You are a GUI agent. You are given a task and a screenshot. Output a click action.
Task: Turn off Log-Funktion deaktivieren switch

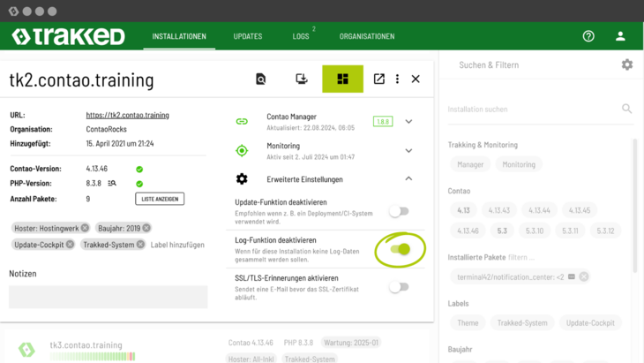coord(401,249)
